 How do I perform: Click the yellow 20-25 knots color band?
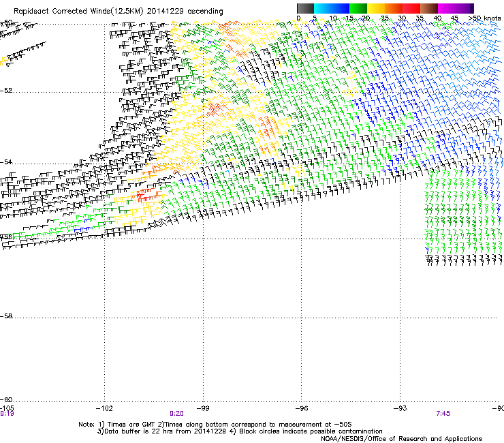[376, 8]
